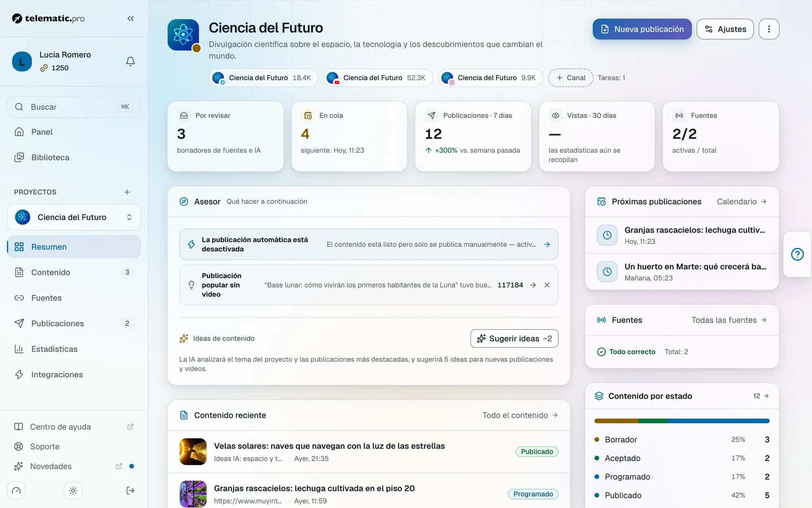Open Centro de ayuda link
The image size is (812, 508).
(74, 427)
